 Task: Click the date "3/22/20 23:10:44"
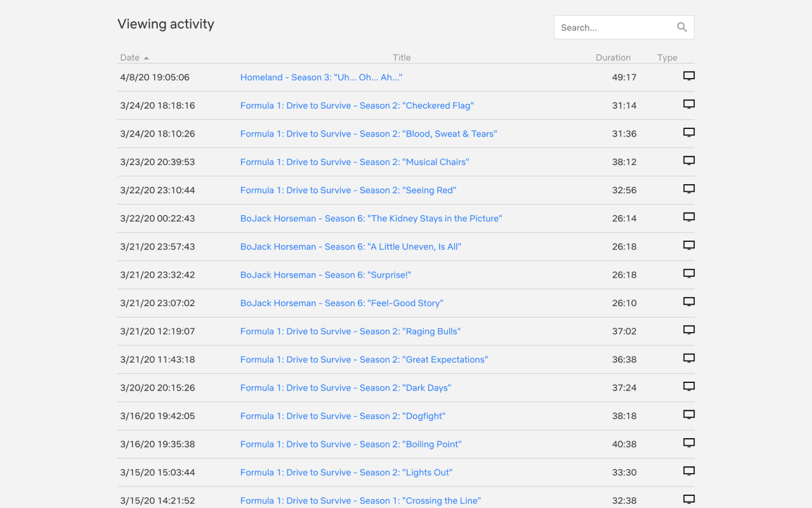point(157,190)
